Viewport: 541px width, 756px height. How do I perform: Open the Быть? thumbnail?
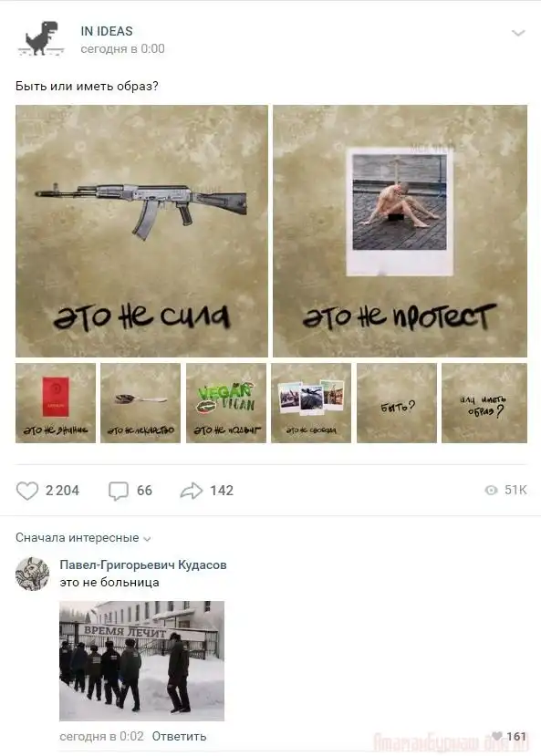click(397, 403)
